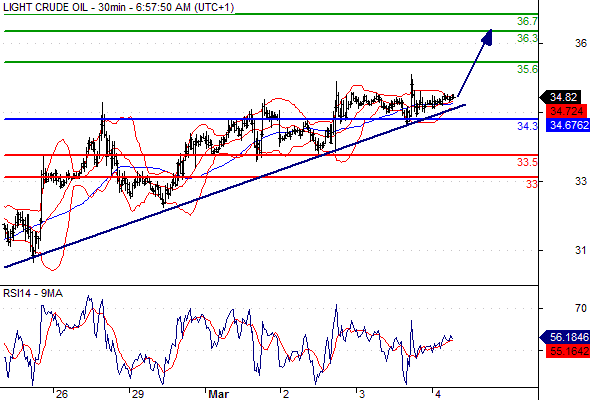Select the red 34.724 price label

click(566, 111)
